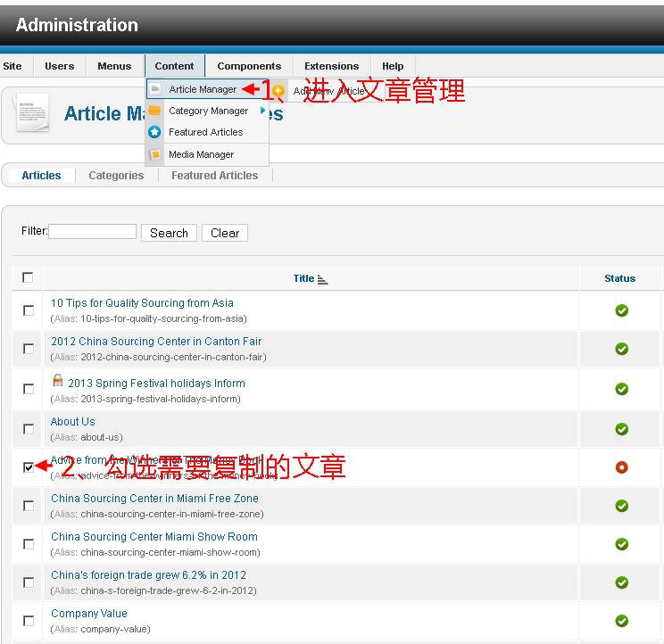This screenshot has width=664, height=644.
Task: Open article China Sourcing Center Miami Show Room
Action: tap(154, 537)
